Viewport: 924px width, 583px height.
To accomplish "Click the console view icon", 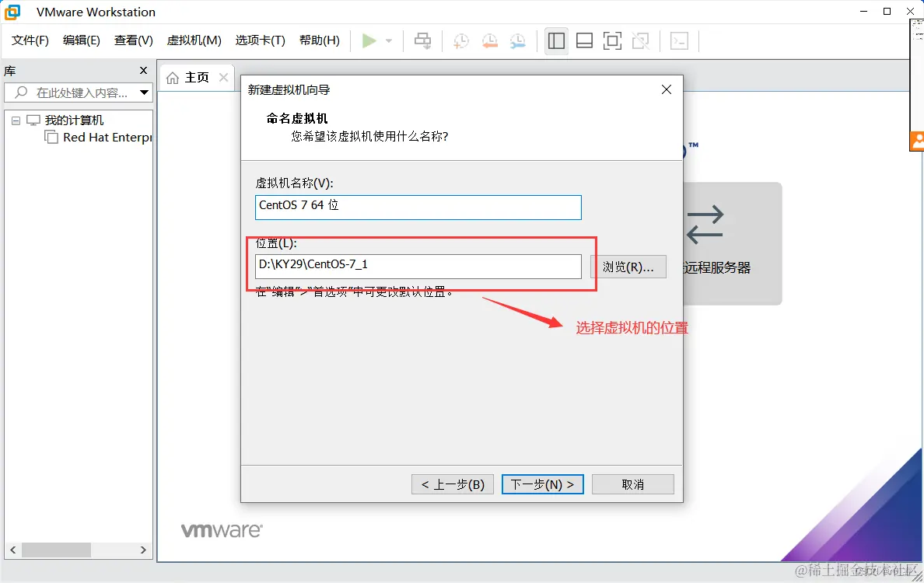I will 680,40.
